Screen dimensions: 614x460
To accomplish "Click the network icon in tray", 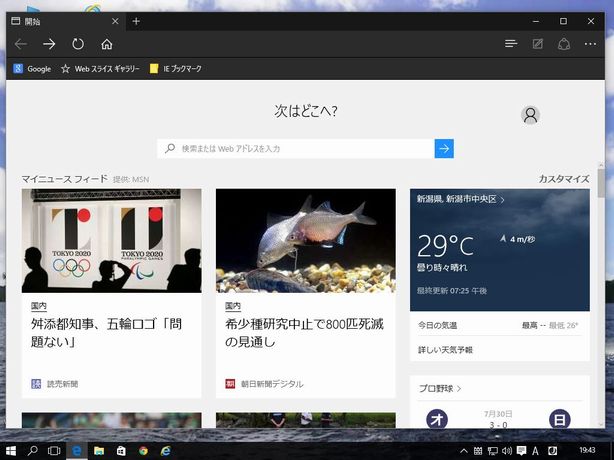I will click(492, 451).
